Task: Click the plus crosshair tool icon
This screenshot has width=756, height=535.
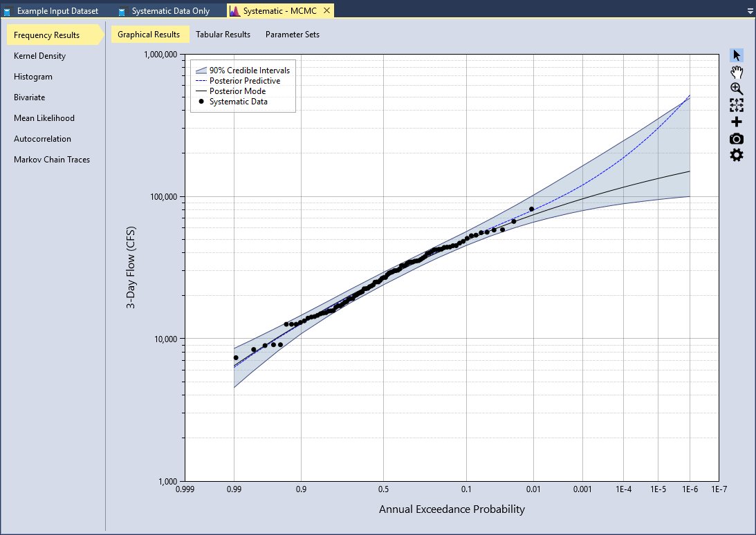Action: (x=737, y=122)
